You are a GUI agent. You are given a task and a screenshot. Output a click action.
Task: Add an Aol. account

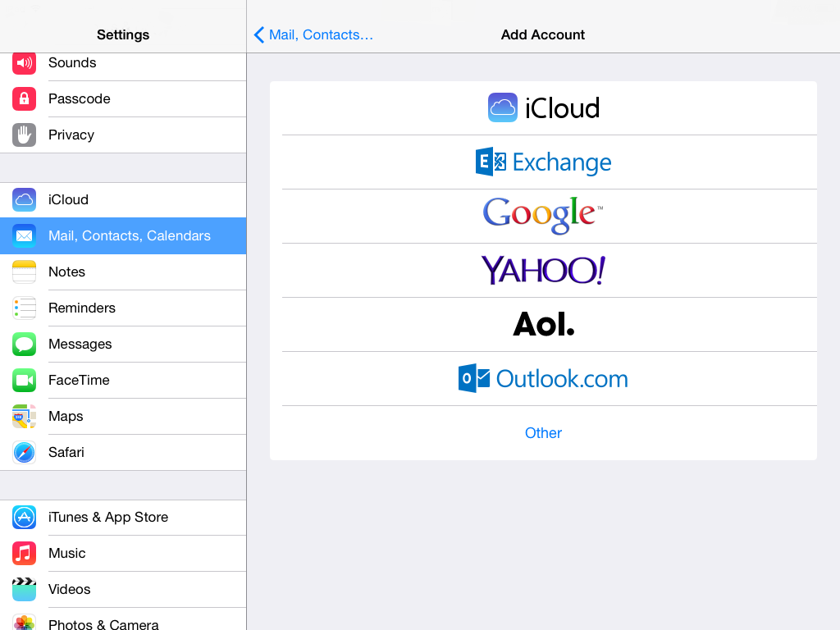[x=543, y=325]
